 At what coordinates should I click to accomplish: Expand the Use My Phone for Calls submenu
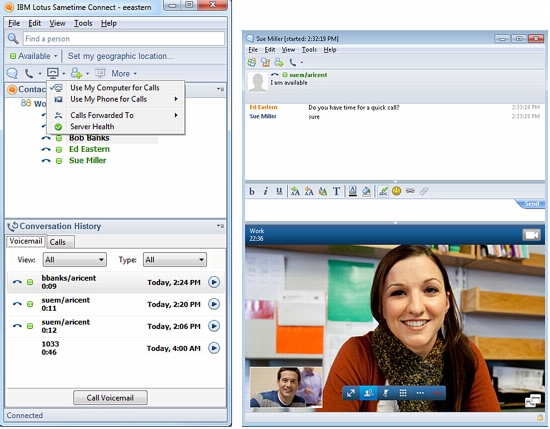coord(176,99)
